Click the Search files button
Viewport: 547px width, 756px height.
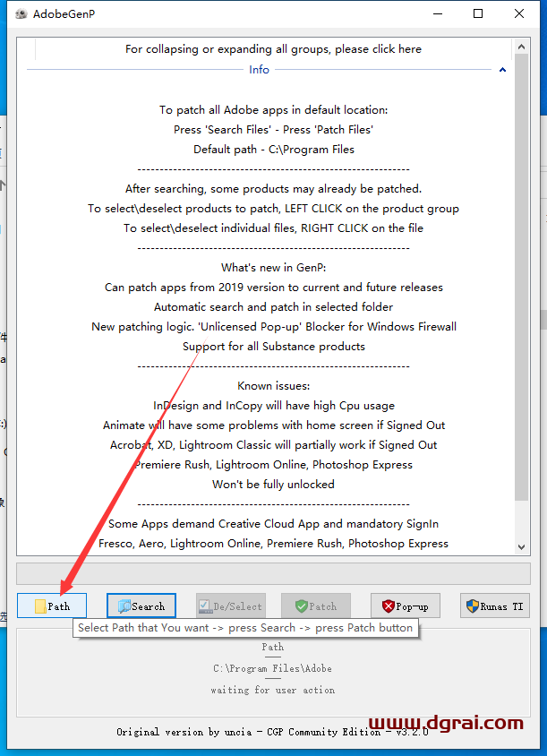141,606
